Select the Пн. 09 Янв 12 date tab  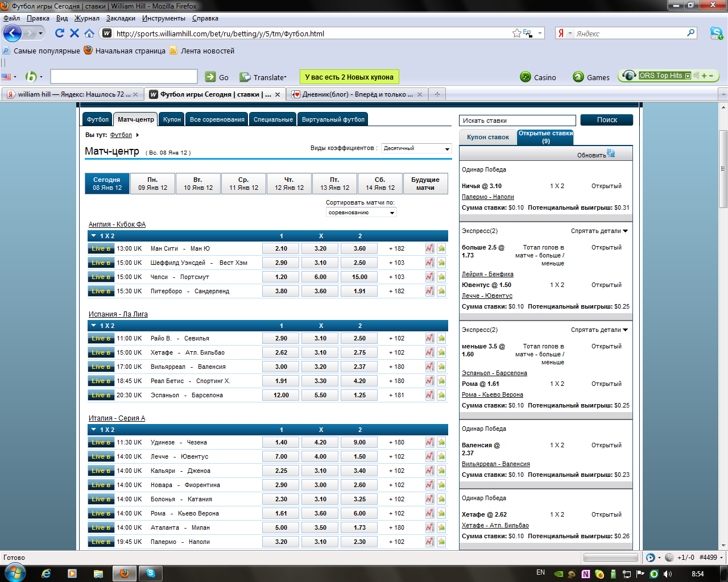[152, 184]
